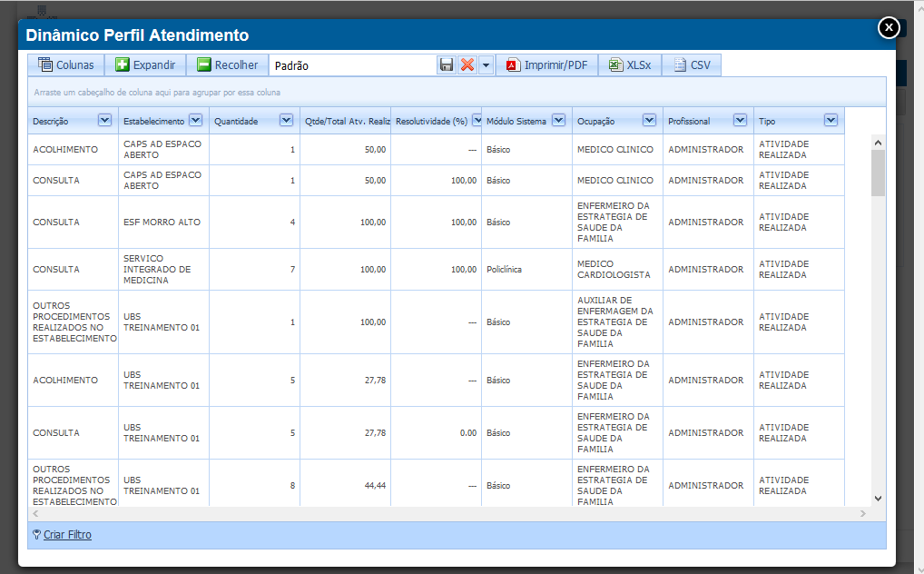Viewport: 924px width, 574px height.
Task: Export using Imprimir/PDF
Action: point(547,64)
